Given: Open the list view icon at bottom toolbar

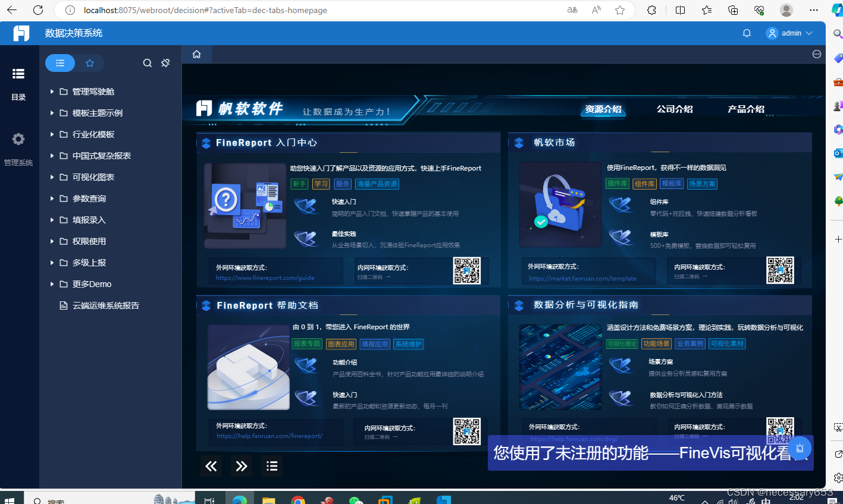Looking at the screenshot, I should 272,466.
